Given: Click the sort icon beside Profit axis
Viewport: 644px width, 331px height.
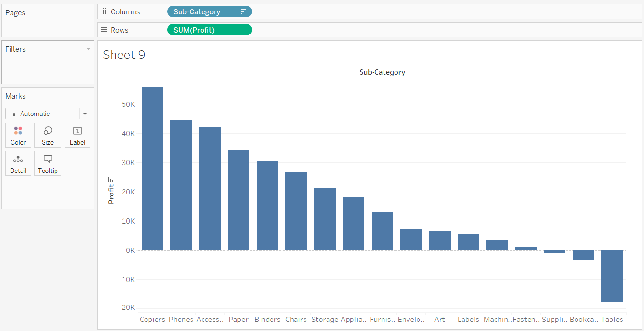Looking at the screenshot, I should click(111, 180).
